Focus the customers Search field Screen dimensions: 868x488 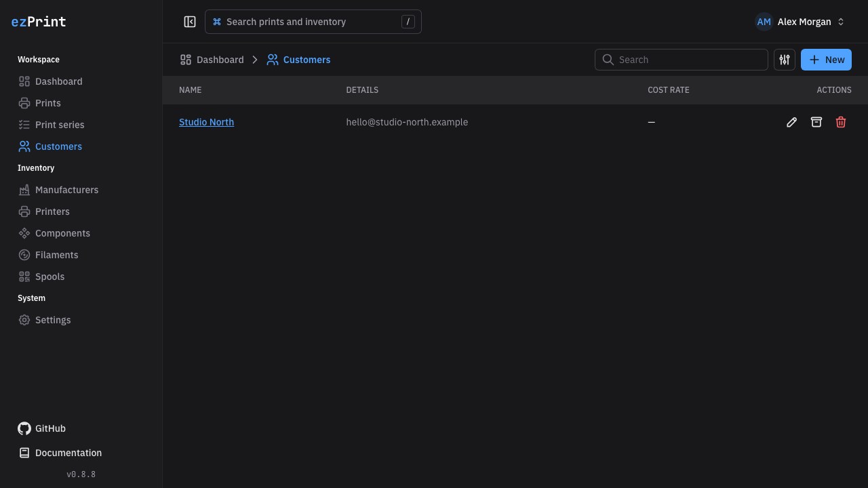tap(682, 60)
